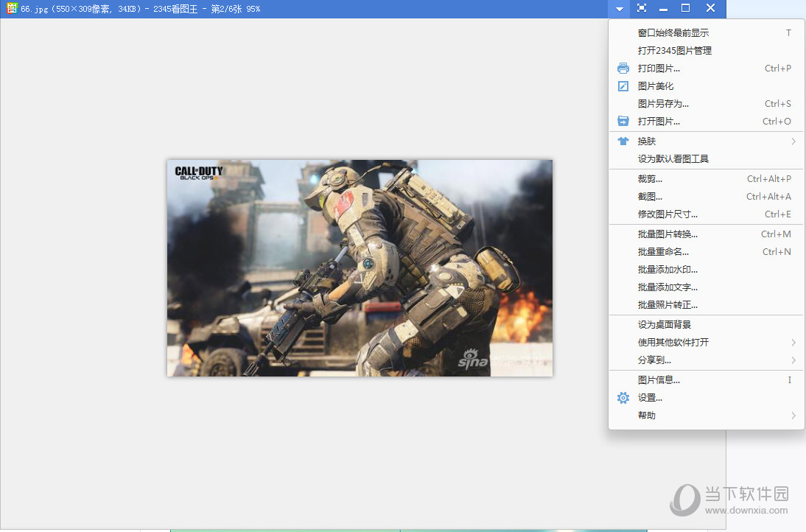Choose 批量添加水印... menu entry
The height and width of the screenshot is (532, 806).
707,270
